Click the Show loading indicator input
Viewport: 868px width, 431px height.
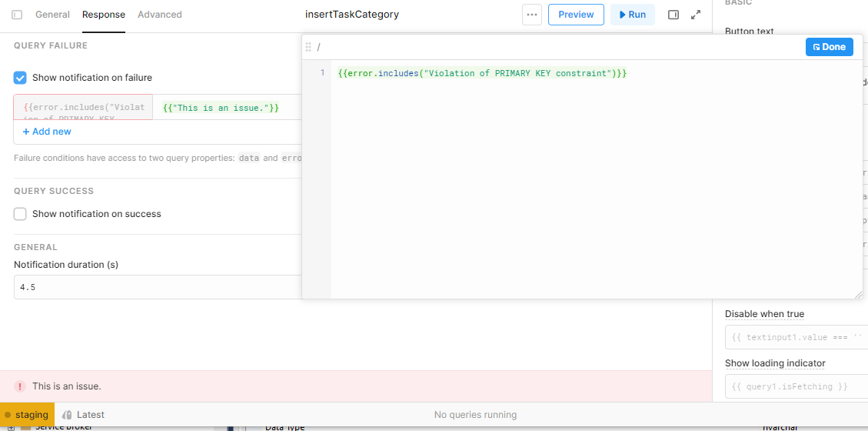click(796, 386)
